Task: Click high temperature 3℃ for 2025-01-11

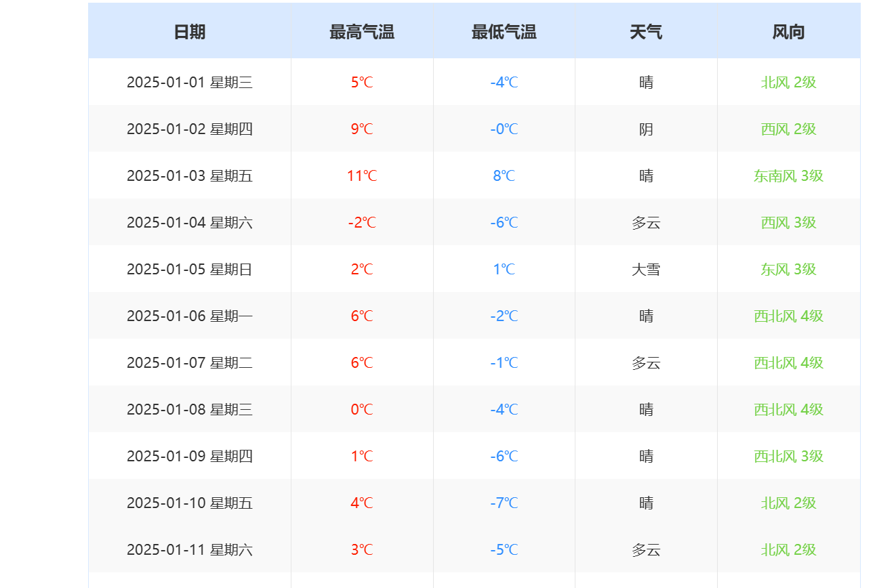Action: 362,549
